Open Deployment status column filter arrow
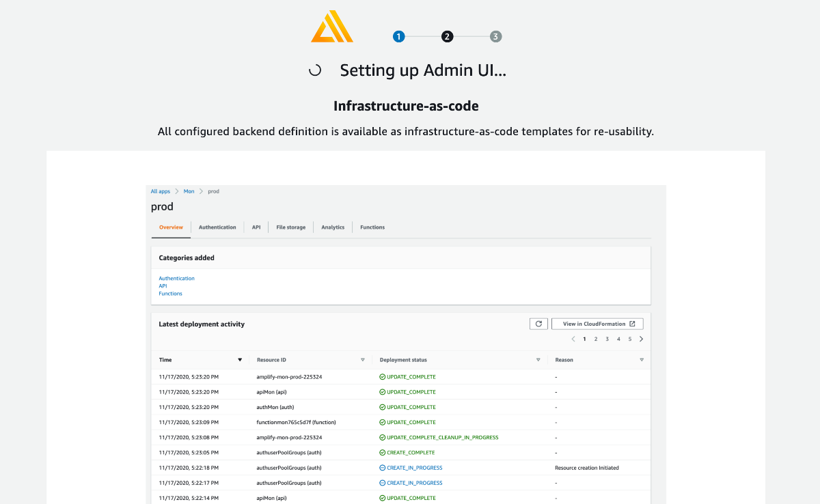820x504 pixels. [x=538, y=360]
